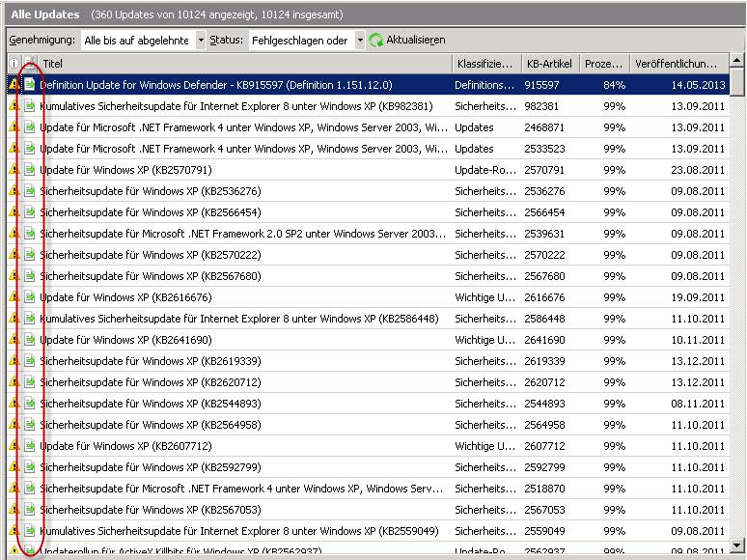Select Update für Windows XP (KB2616676)
Image resolution: width=747 pixels, height=560 pixels.
pyautogui.click(x=125, y=297)
